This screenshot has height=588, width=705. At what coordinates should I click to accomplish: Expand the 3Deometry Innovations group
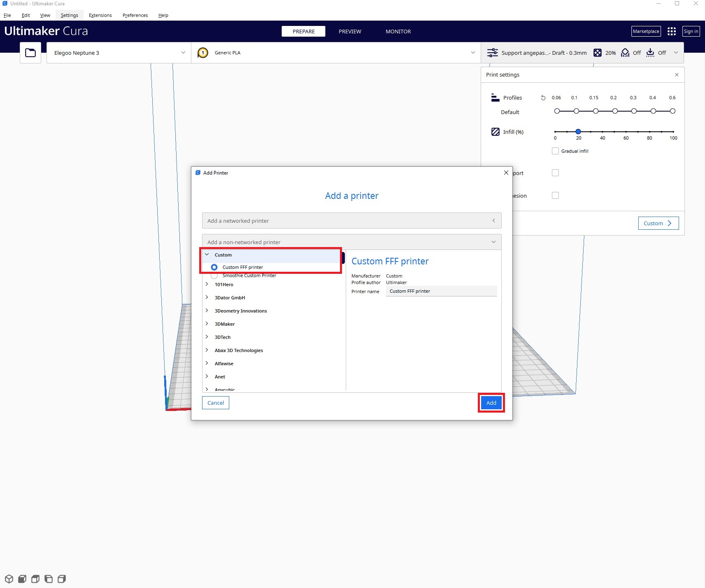point(207,310)
